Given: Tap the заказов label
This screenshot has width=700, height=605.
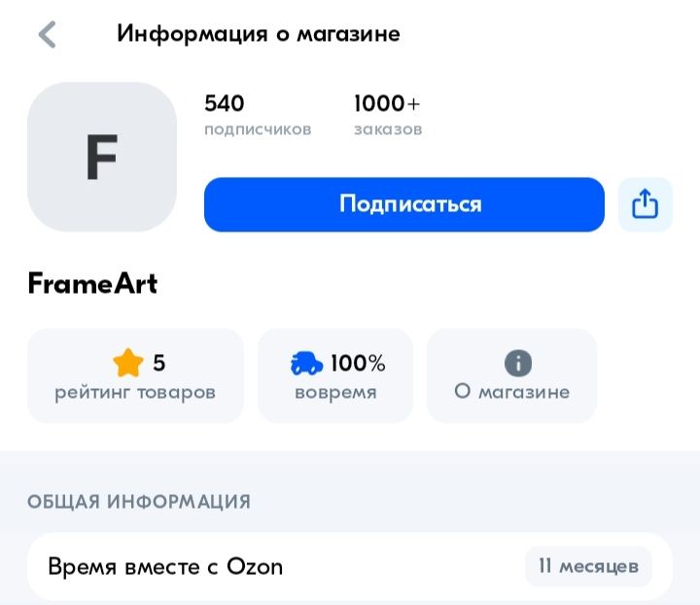Looking at the screenshot, I should tap(388, 129).
